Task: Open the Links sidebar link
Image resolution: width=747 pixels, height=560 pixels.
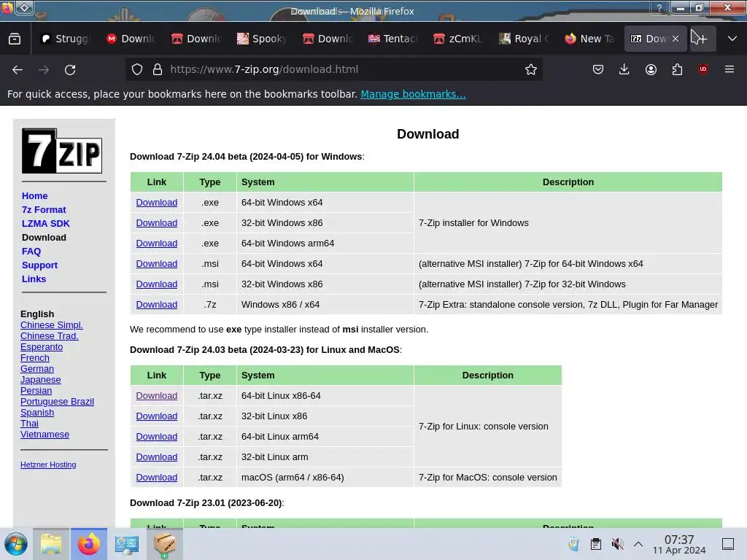Action: 34,279
